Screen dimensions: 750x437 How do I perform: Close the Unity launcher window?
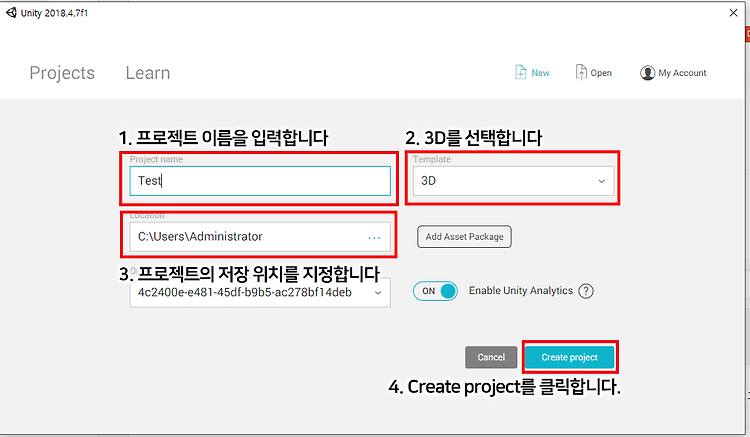point(733,13)
